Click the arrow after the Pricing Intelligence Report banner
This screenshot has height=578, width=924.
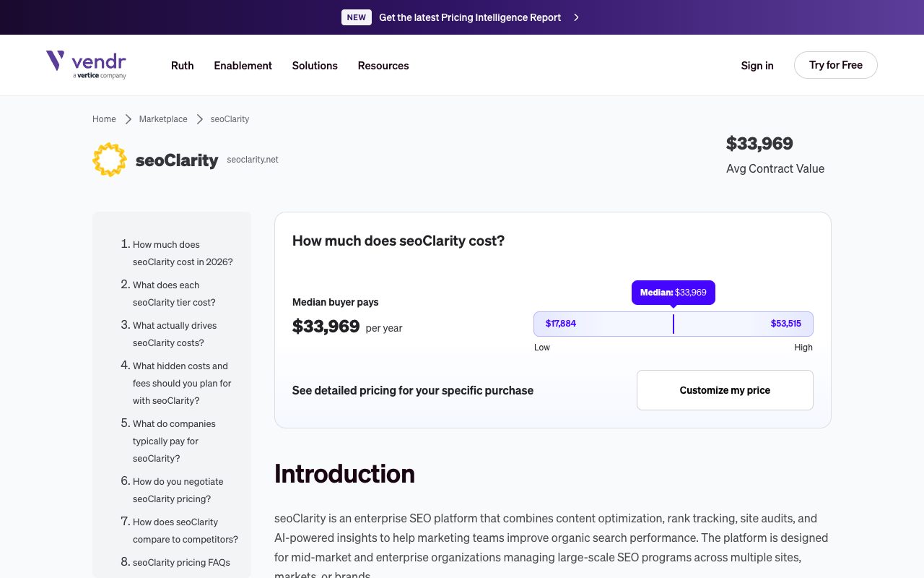[x=576, y=17]
